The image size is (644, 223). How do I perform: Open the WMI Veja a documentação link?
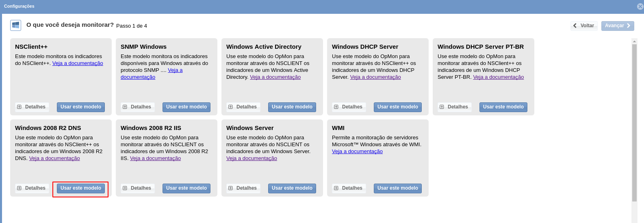[x=357, y=152]
